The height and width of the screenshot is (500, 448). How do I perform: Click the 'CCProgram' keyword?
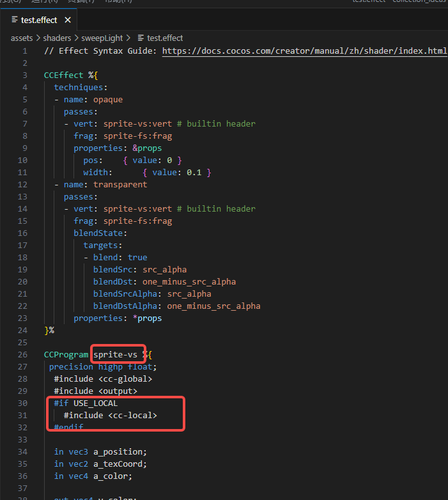(x=66, y=355)
